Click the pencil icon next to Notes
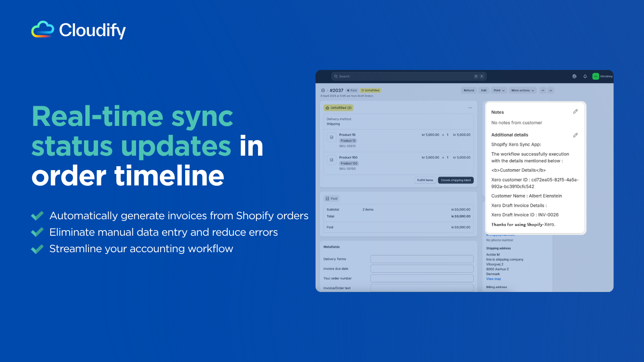Screen dimensions: 644x362 click(576, 111)
